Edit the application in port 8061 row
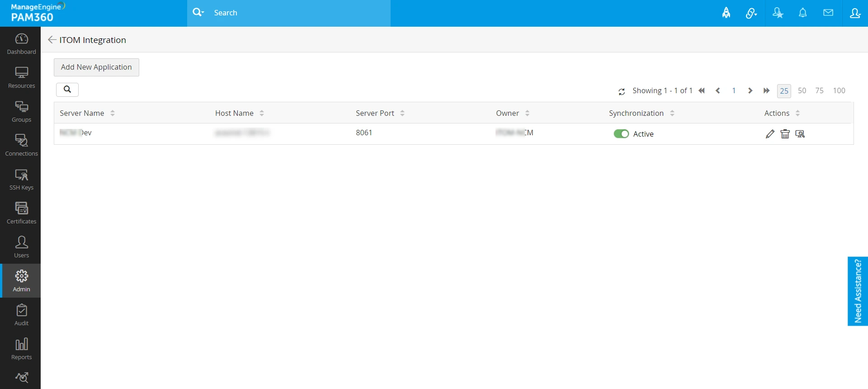868x389 pixels. pos(770,134)
